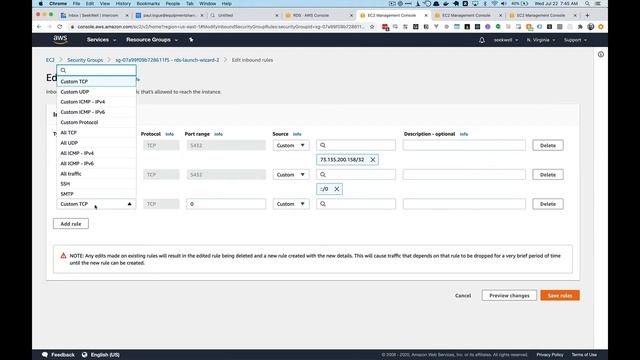The width and height of the screenshot is (640, 360).
Task: Delete the first inbound rule
Action: pyautogui.click(x=548, y=145)
